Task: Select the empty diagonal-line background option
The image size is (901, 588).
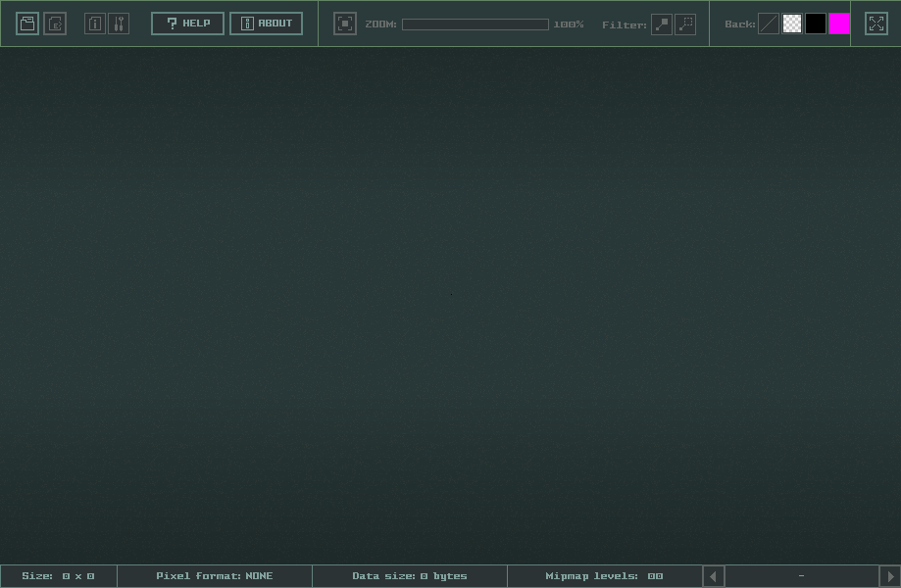Action: [x=769, y=24]
